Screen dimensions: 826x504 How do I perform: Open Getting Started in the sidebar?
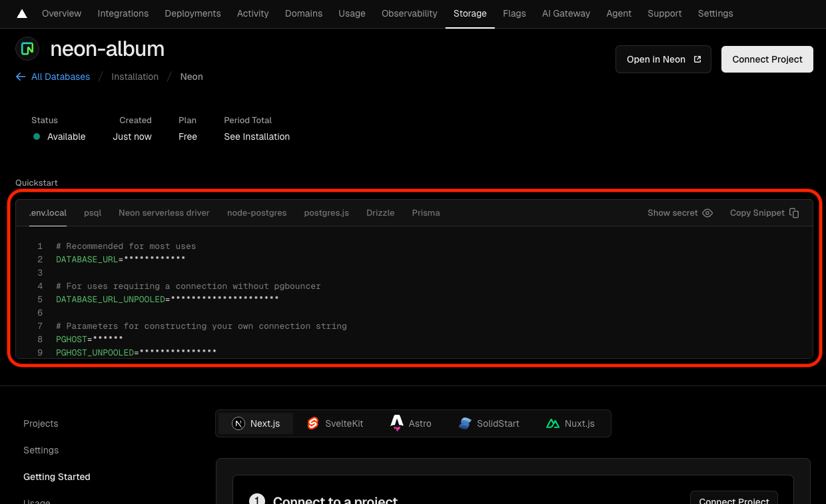[57, 477]
